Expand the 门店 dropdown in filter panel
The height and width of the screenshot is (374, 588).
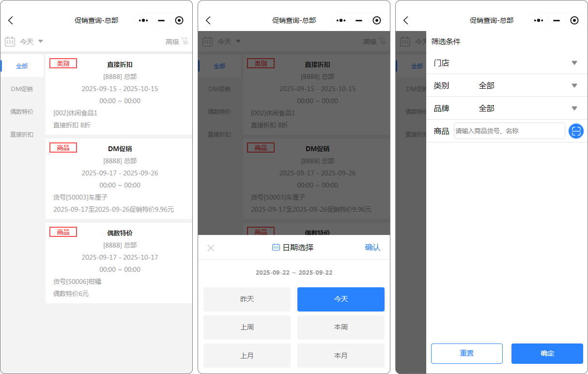(x=574, y=63)
